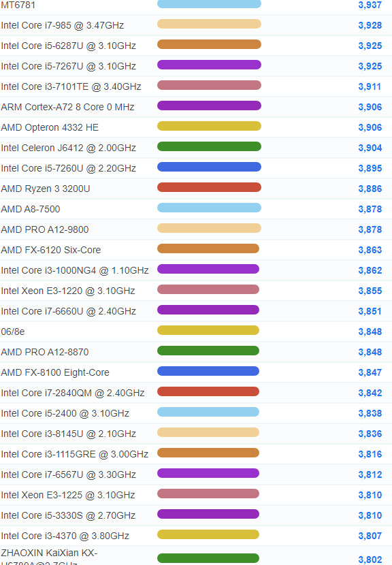Click the light blue bar for AMD A8-7500
This screenshot has height=565, width=392.
coord(210,208)
